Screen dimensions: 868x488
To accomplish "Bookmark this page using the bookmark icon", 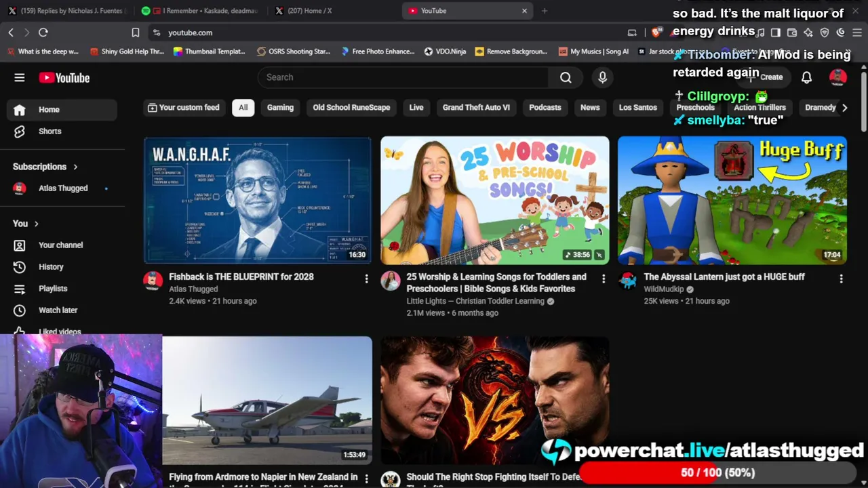I will pyautogui.click(x=136, y=33).
